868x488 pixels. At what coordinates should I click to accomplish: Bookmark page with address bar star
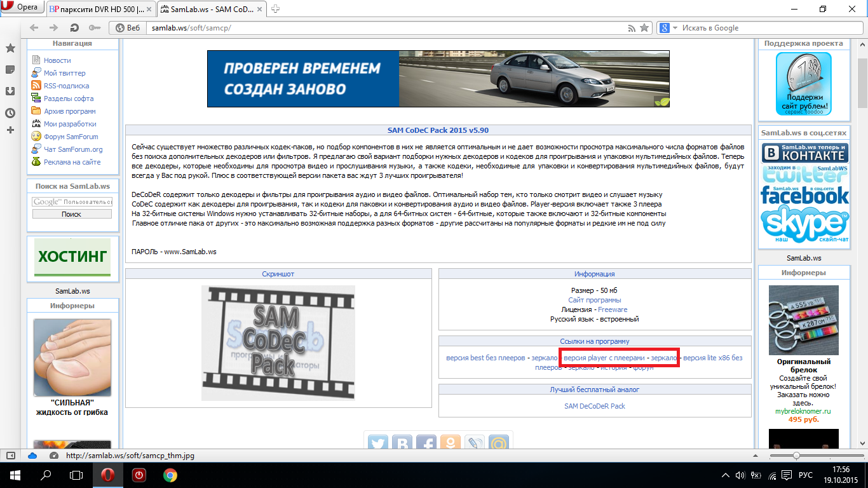point(644,28)
